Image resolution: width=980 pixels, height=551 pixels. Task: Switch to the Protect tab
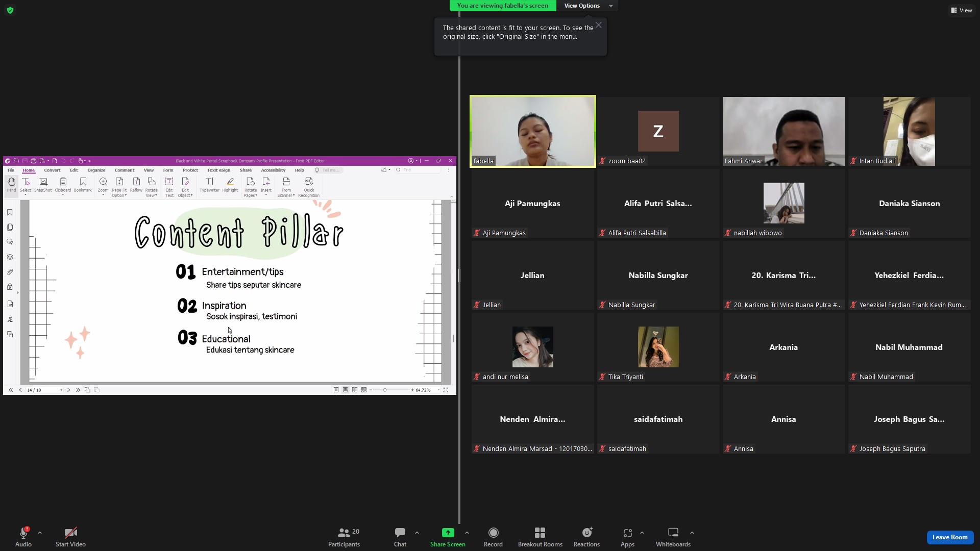click(x=190, y=170)
